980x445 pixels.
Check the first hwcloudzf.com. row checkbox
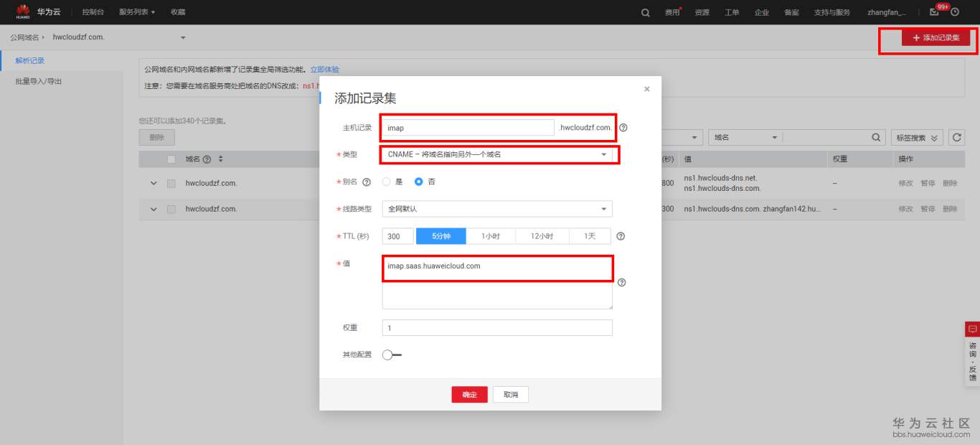point(171,184)
